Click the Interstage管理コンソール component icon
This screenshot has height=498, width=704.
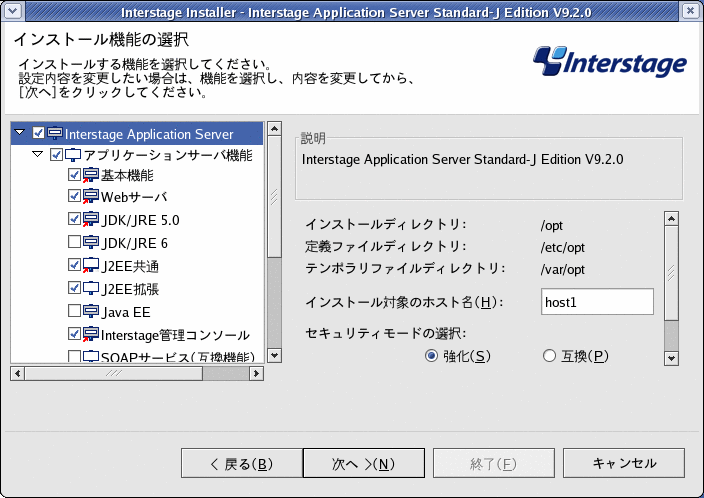point(91,334)
